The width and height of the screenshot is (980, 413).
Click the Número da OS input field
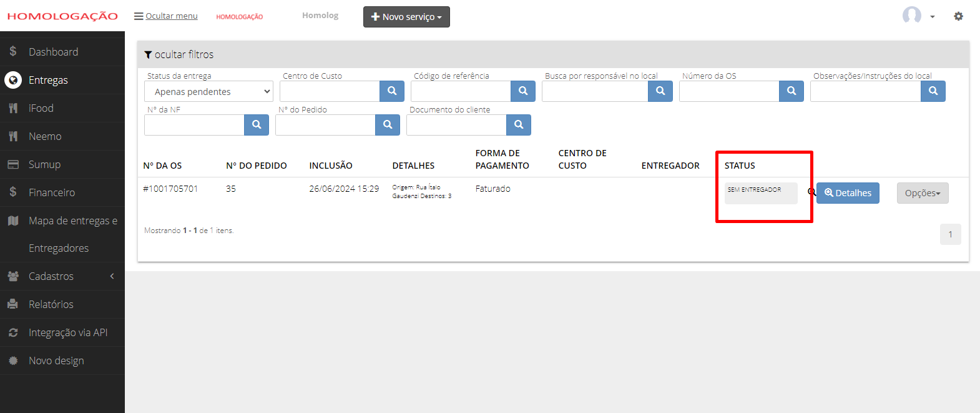point(729,91)
